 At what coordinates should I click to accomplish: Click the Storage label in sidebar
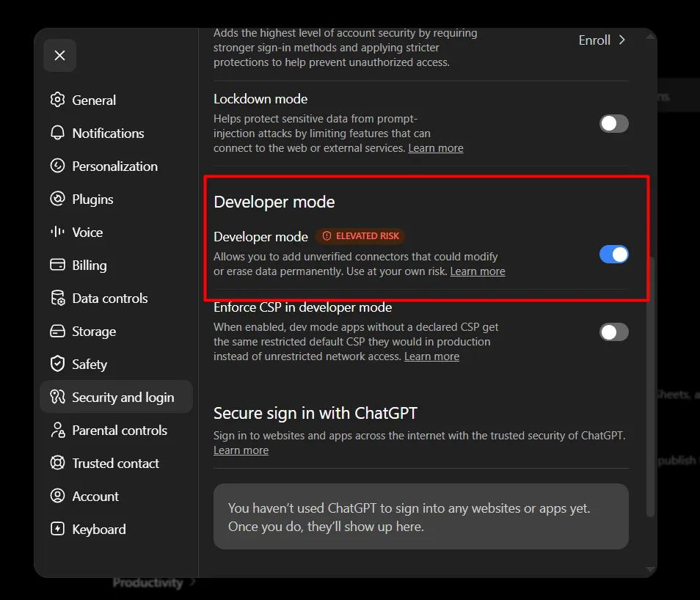[x=94, y=332]
